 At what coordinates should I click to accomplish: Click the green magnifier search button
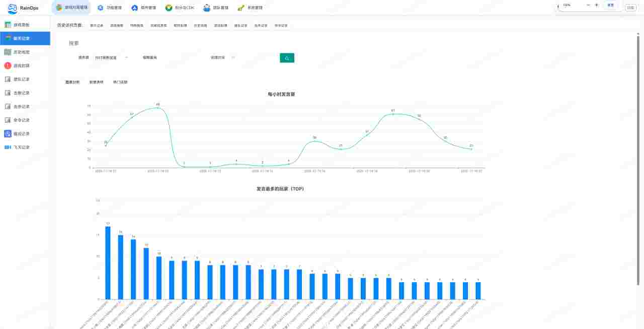(287, 58)
